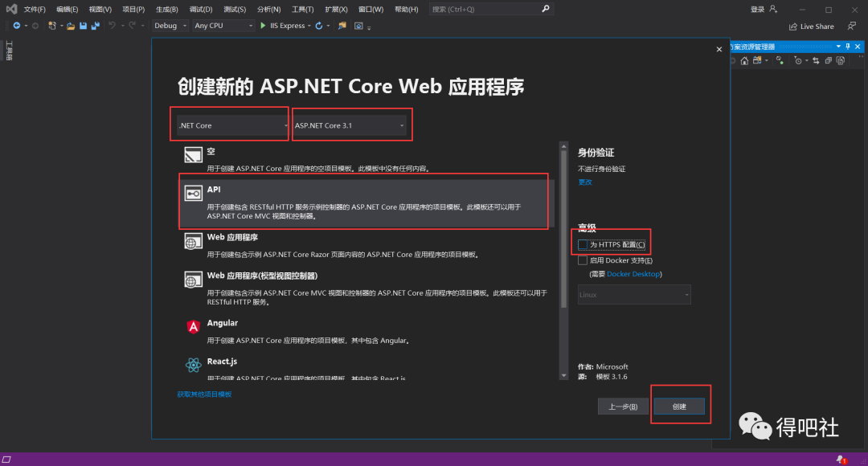
Task: Expand the New Project icon dropdown arrow
Action: pos(61,26)
